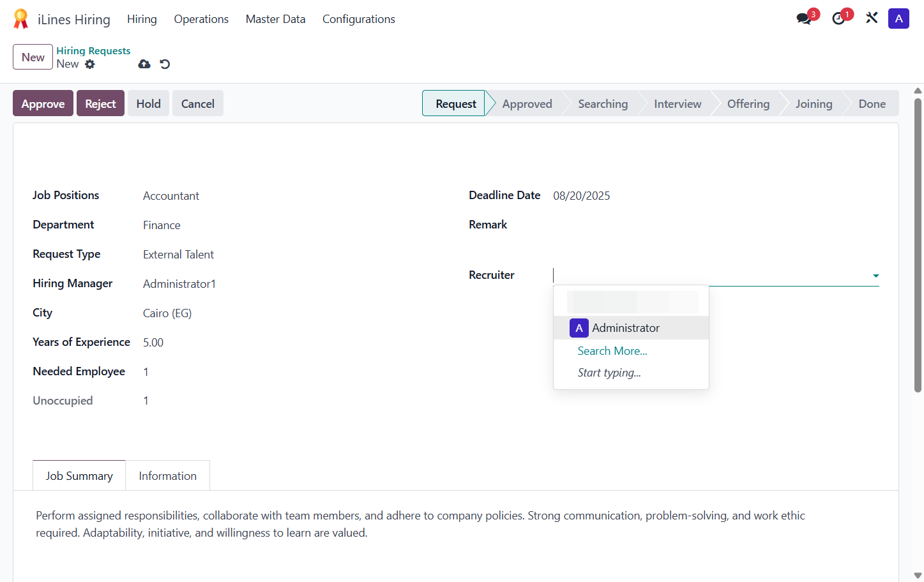
Task: Click the Administrator avatar in the dropdown
Action: click(x=579, y=328)
